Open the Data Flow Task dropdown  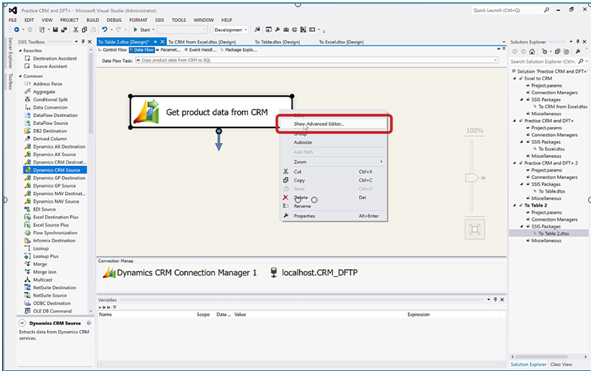pyautogui.click(x=495, y=60)
